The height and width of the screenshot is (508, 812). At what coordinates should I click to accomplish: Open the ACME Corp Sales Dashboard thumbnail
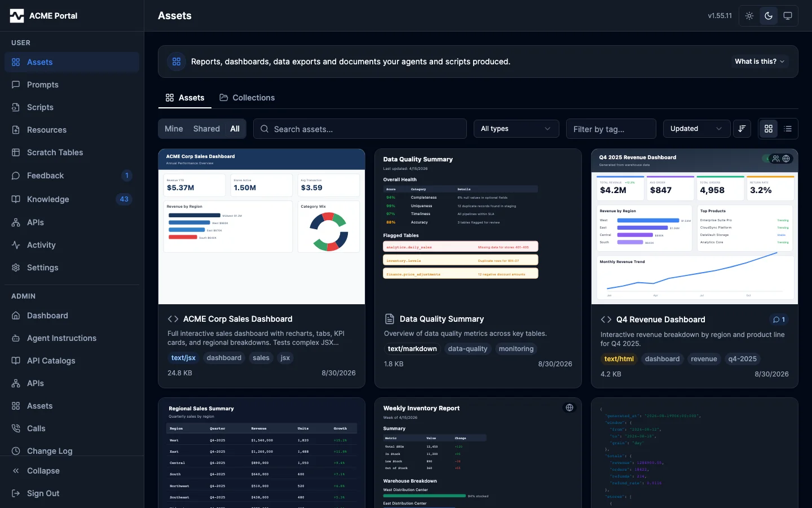coord(262,226)
